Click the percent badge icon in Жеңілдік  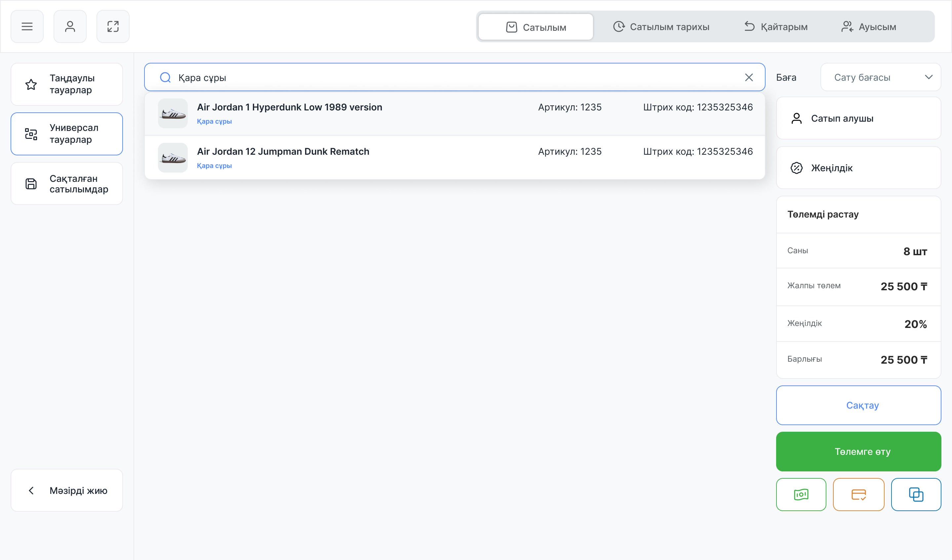coord(796,168)
